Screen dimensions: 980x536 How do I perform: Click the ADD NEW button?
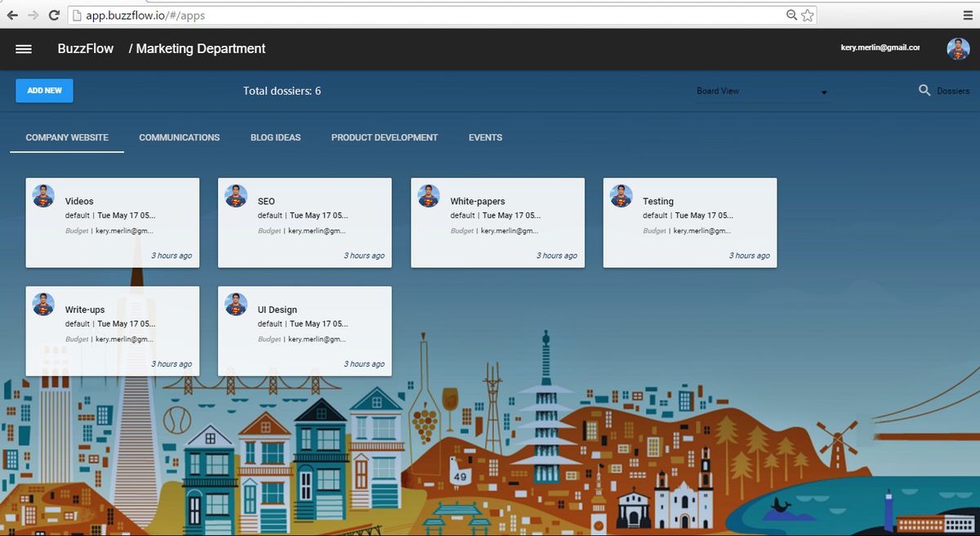tap(43, 91)
